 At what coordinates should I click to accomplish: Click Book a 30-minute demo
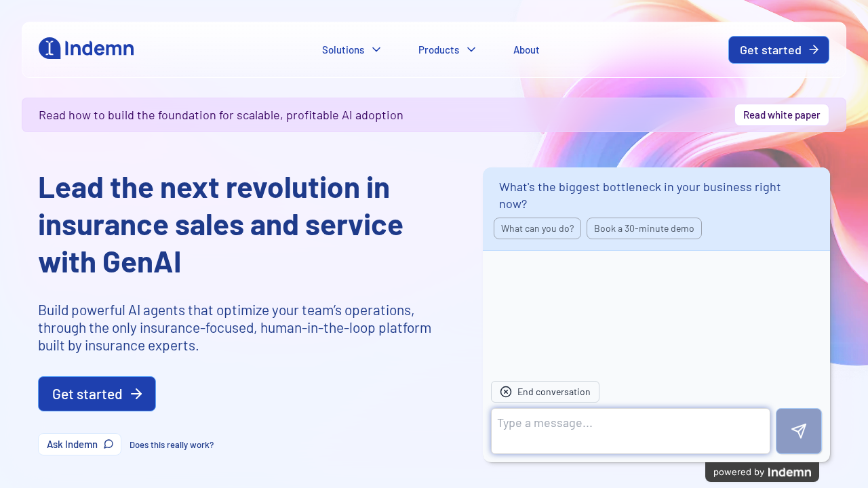(x=644, y=228)
